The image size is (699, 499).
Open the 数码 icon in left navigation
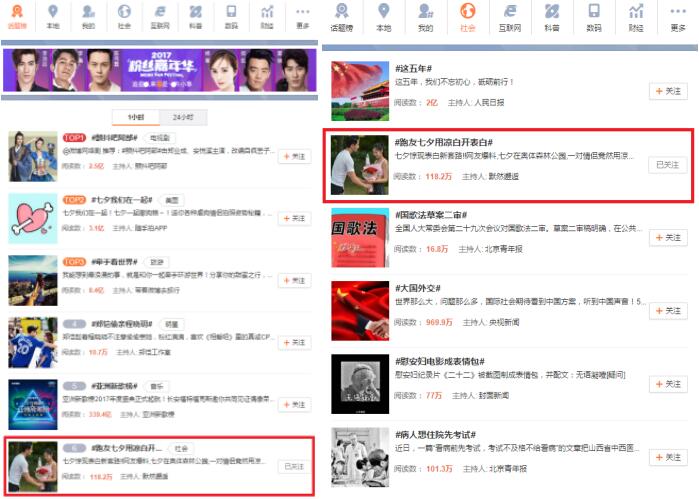(231, 16)
